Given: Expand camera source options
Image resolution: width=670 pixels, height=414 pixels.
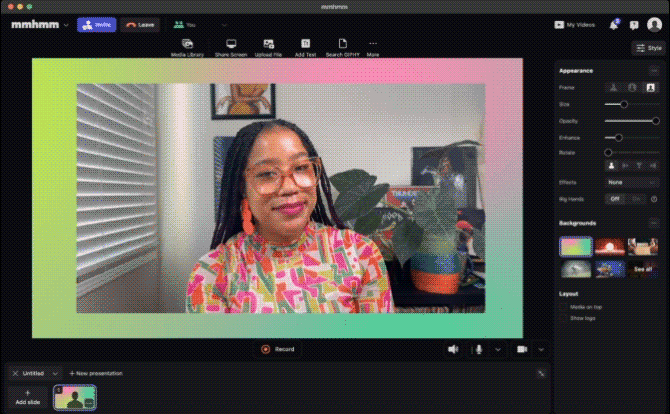Looking at the screenshot, I should tap(541, 349).
